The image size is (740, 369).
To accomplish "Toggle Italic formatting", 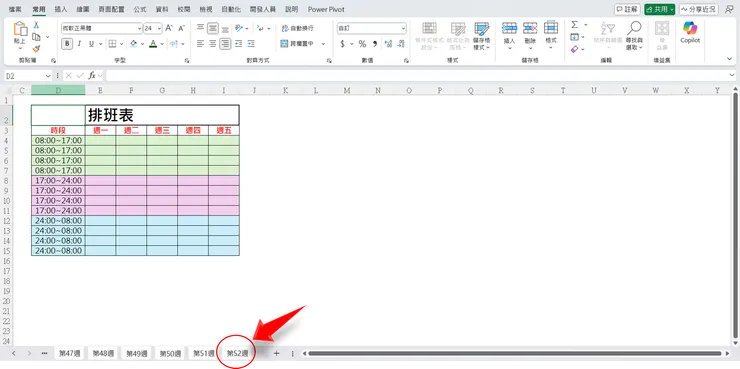I will 79,44.
